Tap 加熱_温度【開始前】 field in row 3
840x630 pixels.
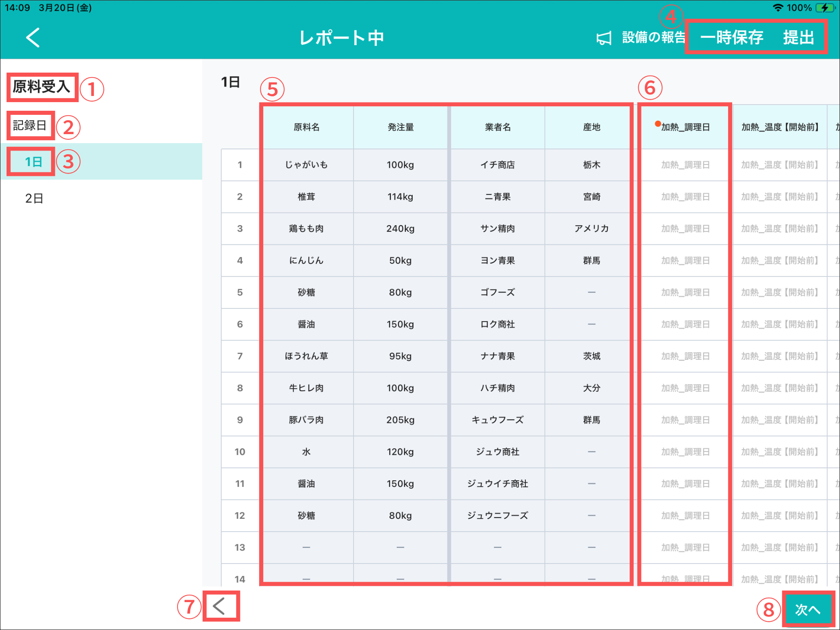click(779, 228)
